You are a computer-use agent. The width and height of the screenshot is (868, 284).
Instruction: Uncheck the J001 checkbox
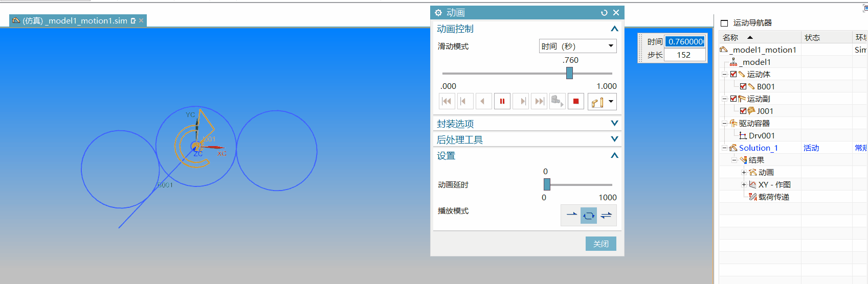pyautogui.click(x=743, y=111)
